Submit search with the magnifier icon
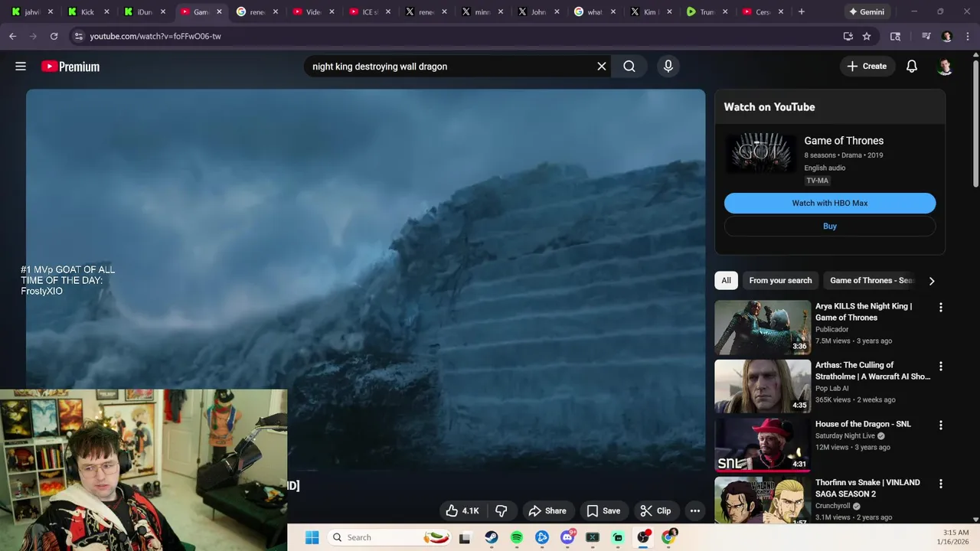This screenshot has width=980, height=551. pos(629,67)
